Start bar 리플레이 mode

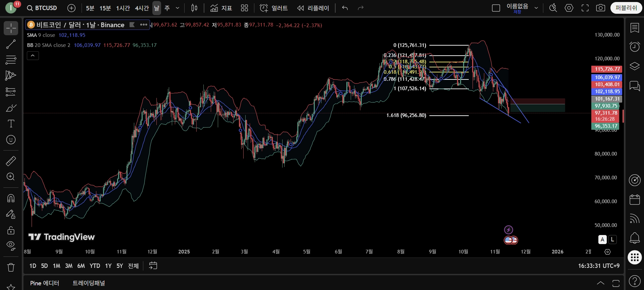click(313, 8)
